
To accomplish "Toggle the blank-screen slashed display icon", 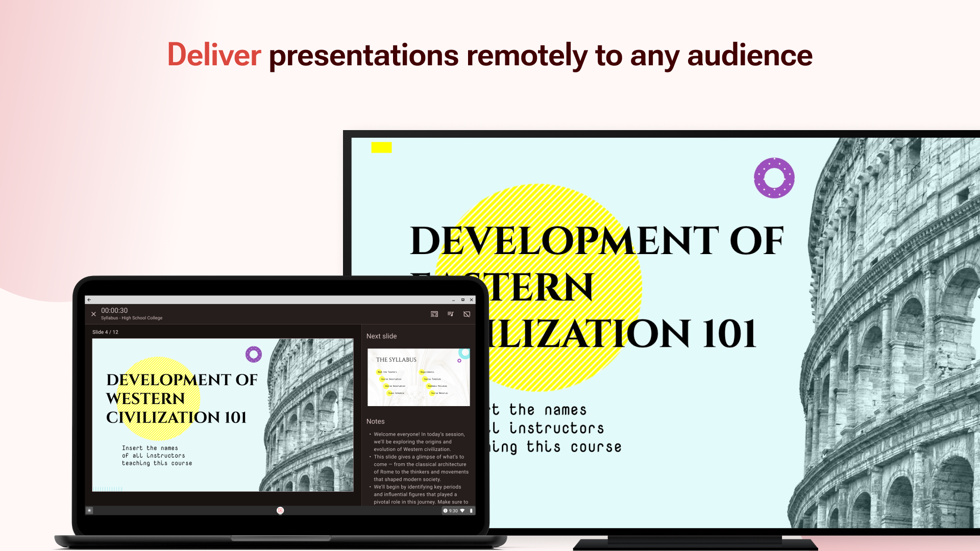I will [x=467, y=314].
